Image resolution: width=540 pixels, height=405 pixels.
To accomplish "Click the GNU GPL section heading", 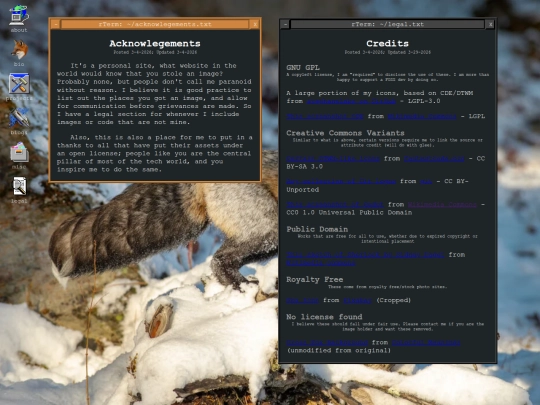I will coord(303,68).
